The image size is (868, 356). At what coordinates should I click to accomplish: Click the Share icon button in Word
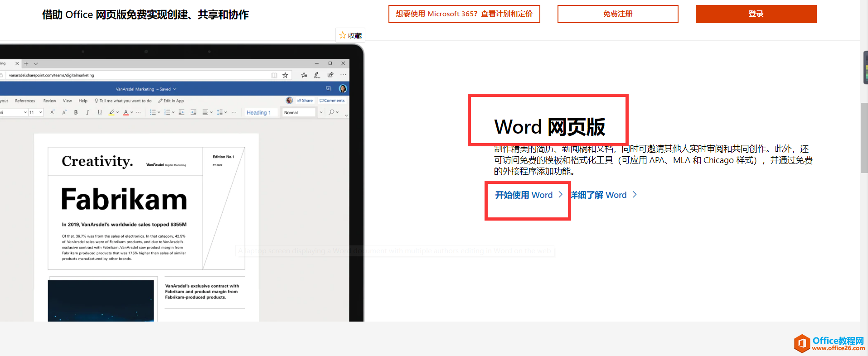305,101
